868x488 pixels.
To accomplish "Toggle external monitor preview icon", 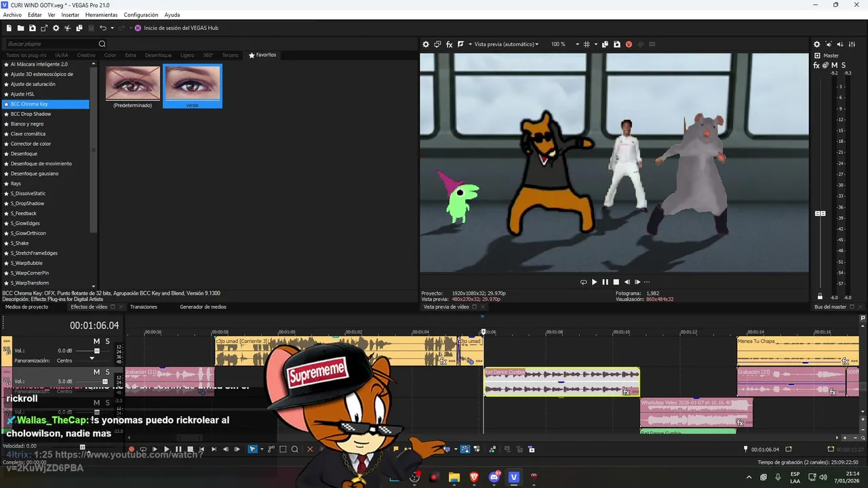I will pos(437,44).
